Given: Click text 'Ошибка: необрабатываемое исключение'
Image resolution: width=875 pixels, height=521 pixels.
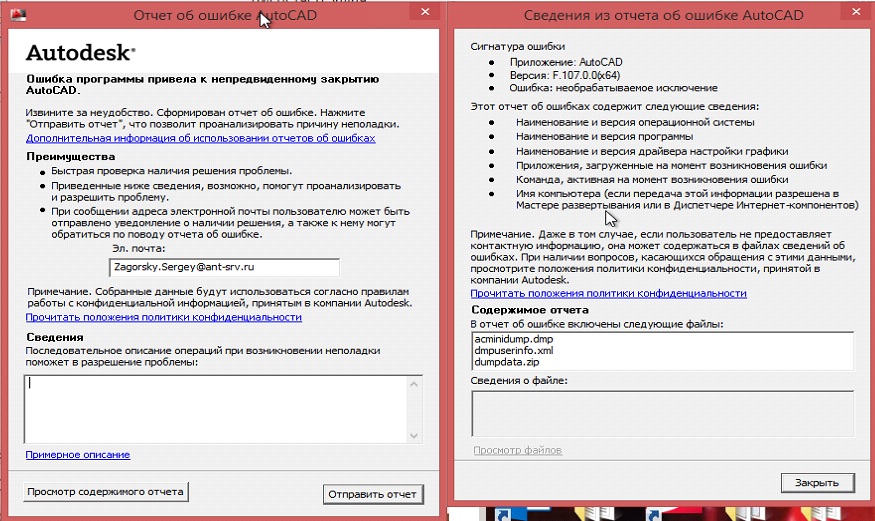Looking at the screenshot, I should tap(613, 88).
